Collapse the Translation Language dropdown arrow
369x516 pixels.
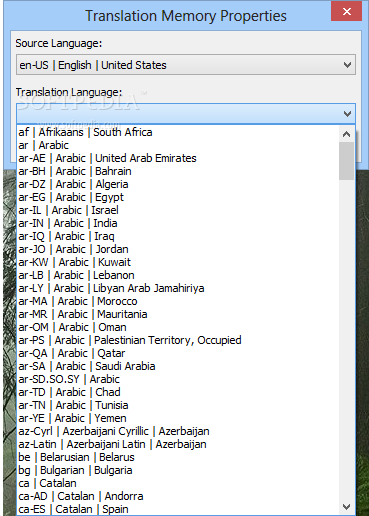click(x=347, y=114)
